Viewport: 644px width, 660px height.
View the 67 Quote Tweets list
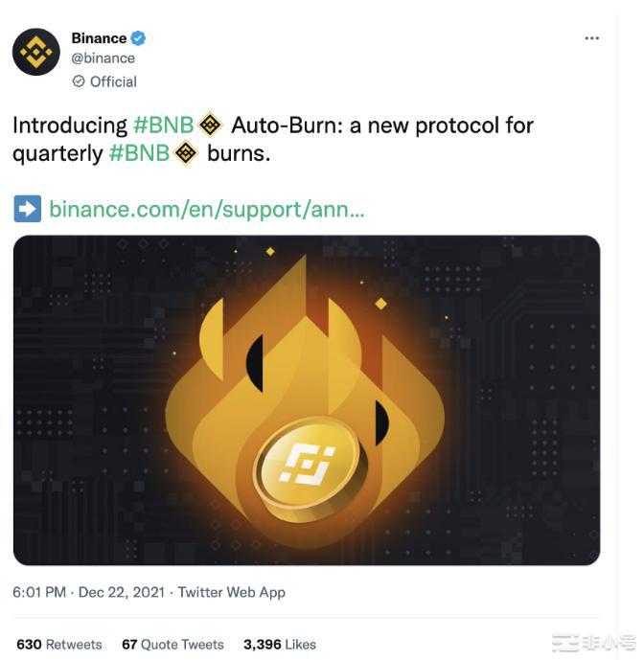click(x=172, y=645)
